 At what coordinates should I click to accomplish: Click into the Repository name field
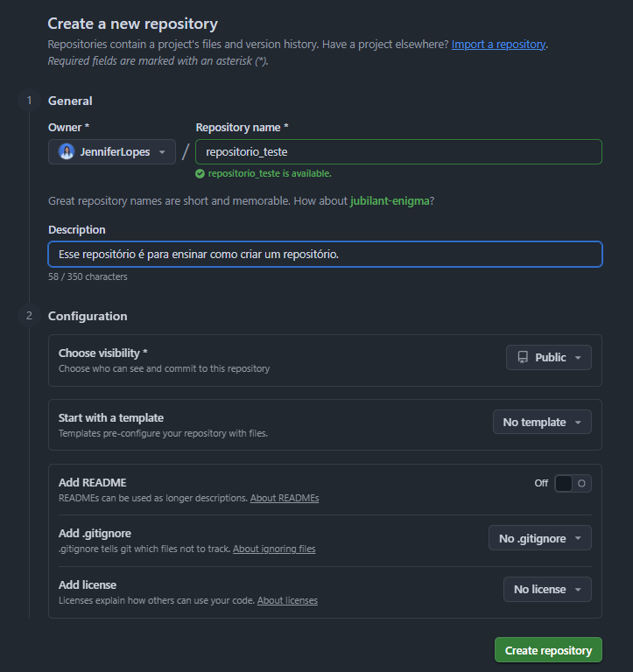pos(398,152)
